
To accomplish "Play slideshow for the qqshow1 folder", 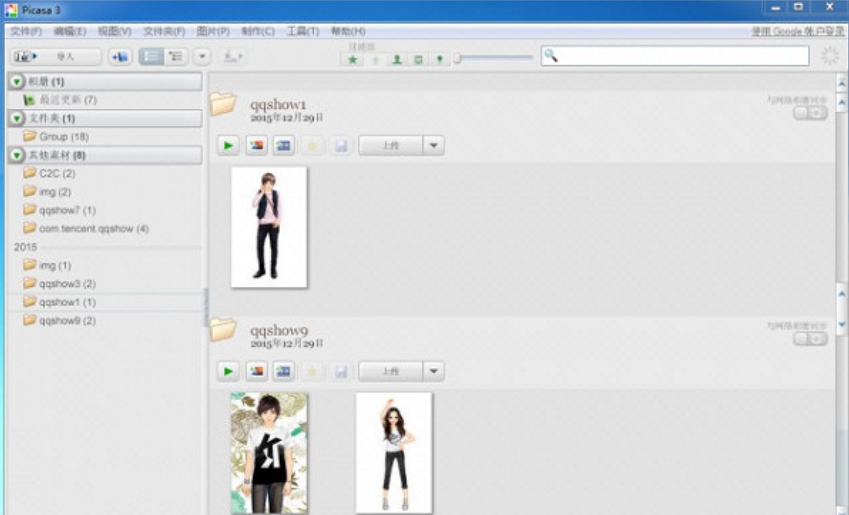I will click(x=228, y=146).
